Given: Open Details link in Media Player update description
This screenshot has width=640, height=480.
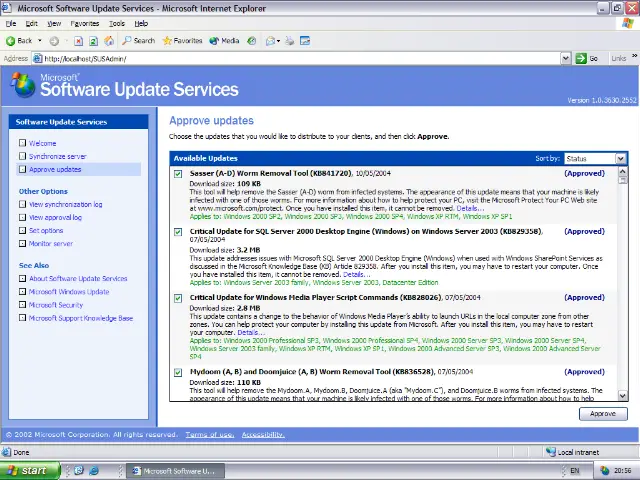Looking at the screenshot, I should tap(251, 332).
